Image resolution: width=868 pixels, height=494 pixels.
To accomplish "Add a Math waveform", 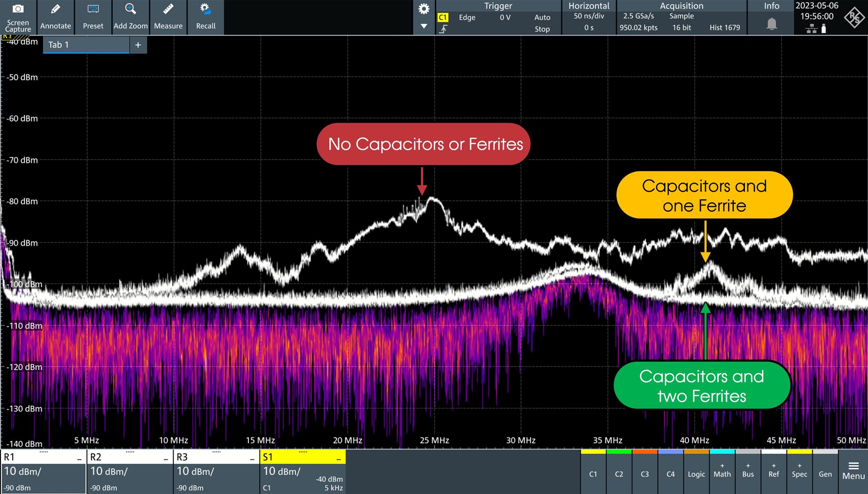I will (722, 473).
